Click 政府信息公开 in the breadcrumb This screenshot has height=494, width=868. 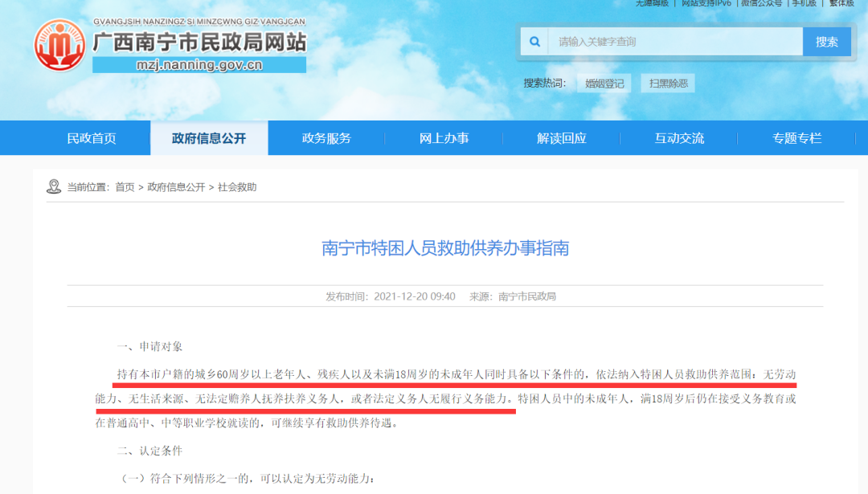tap(176, 187)
